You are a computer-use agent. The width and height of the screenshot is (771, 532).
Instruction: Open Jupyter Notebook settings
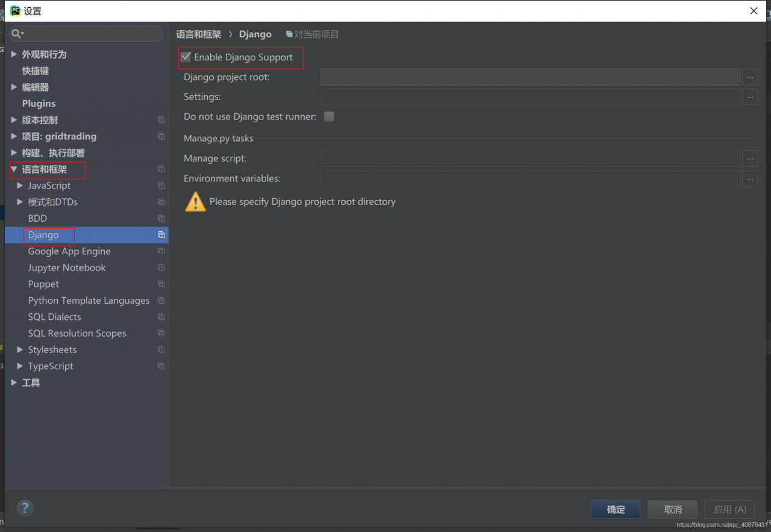(67, 268)
